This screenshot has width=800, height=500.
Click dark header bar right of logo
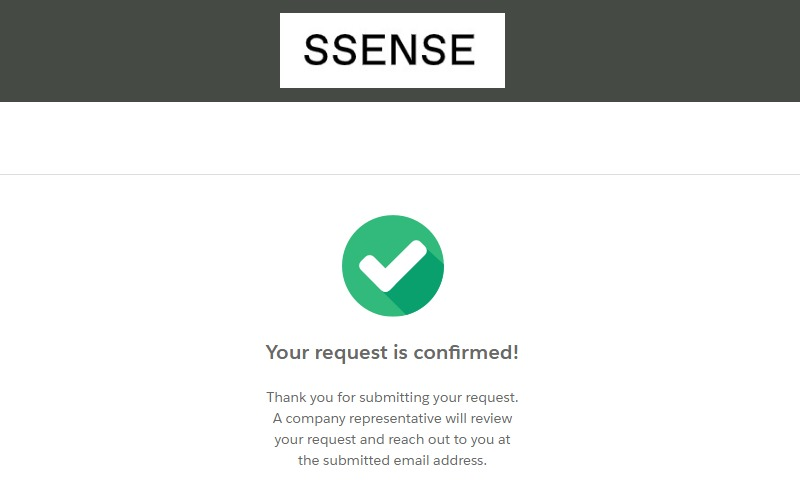(x=653, y=51)
